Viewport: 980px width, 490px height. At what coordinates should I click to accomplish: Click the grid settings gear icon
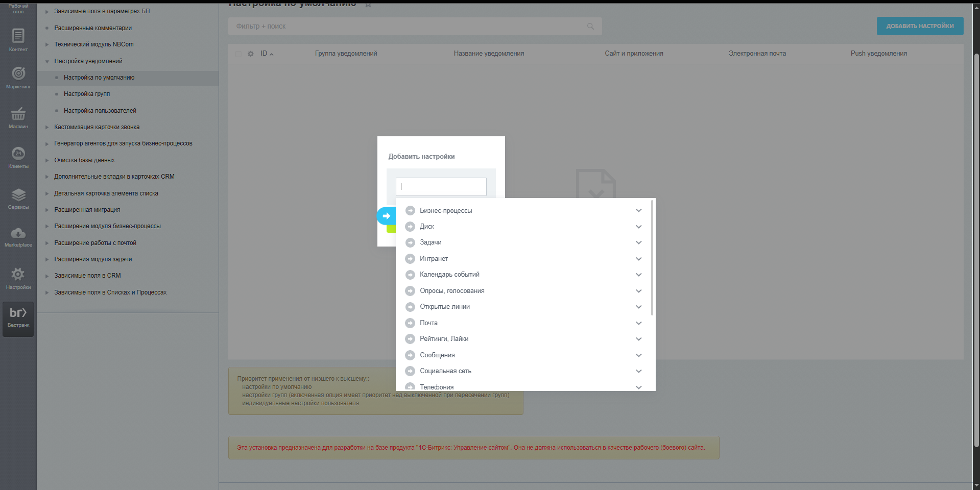pyautogui.click(x=250, y=54)
